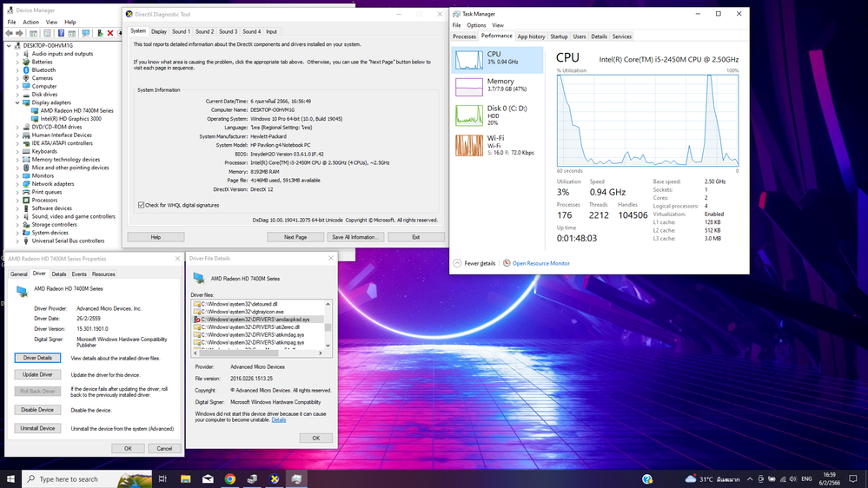Open the Details link in Driver File Details

[278, 420]
